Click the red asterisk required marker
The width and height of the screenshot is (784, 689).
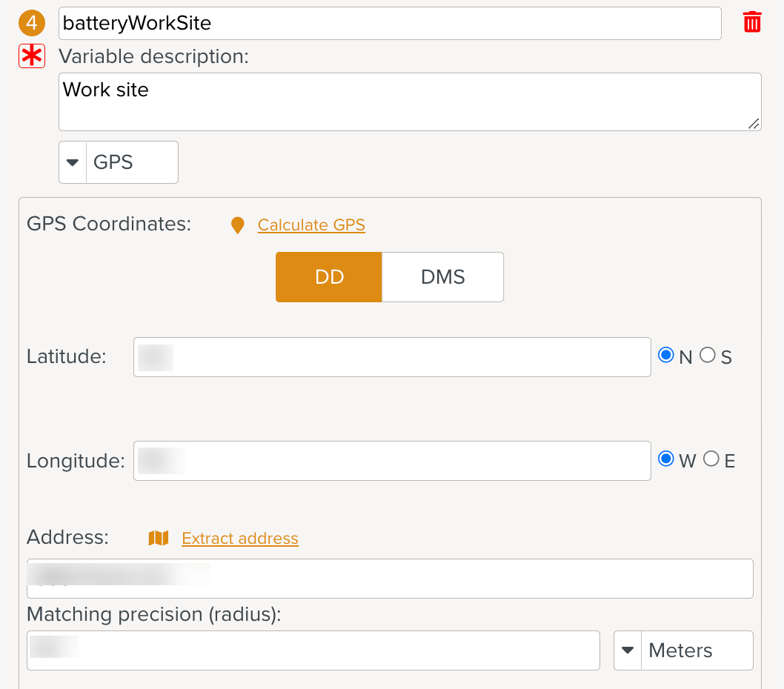click(32, 56)
